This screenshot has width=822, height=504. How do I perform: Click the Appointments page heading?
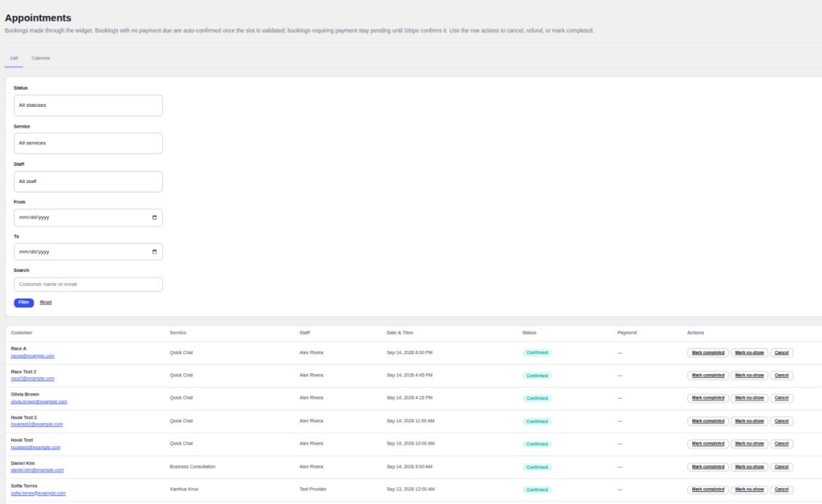click(x=38, y=18)
